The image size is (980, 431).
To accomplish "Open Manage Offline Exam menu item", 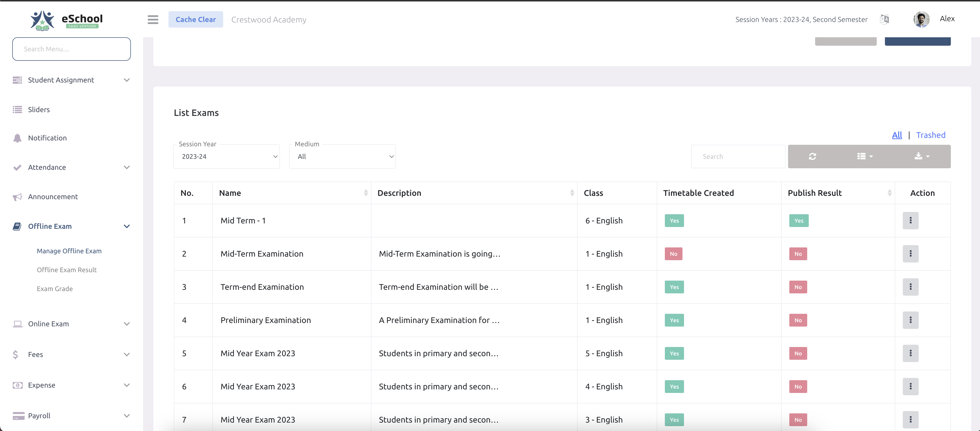I will (69, 250).
